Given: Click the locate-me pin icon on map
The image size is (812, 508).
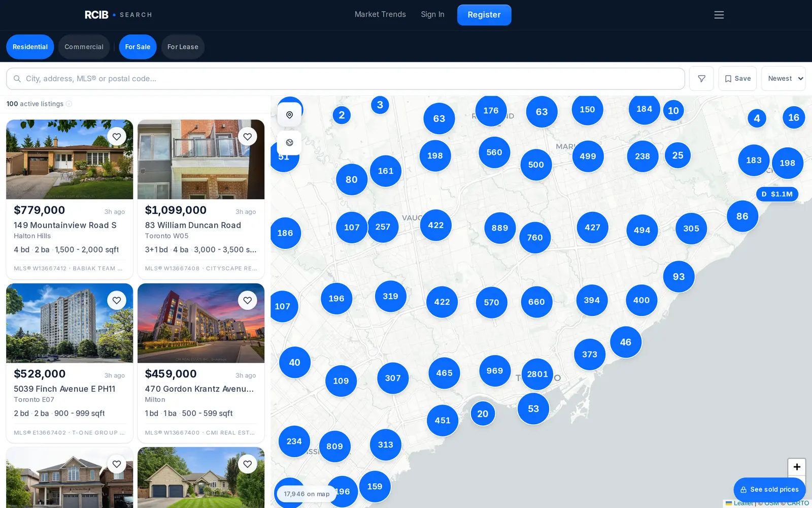Looking at the screenshot, I should click(289, 115).
